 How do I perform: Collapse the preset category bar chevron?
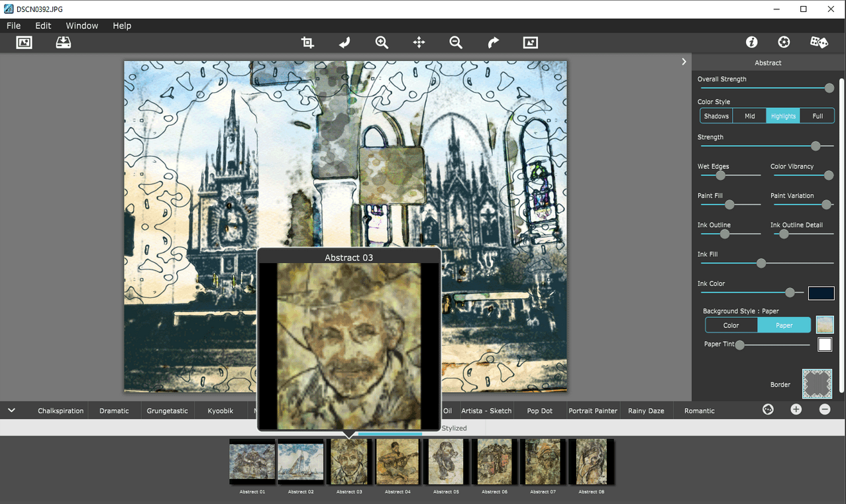(11, 411)
